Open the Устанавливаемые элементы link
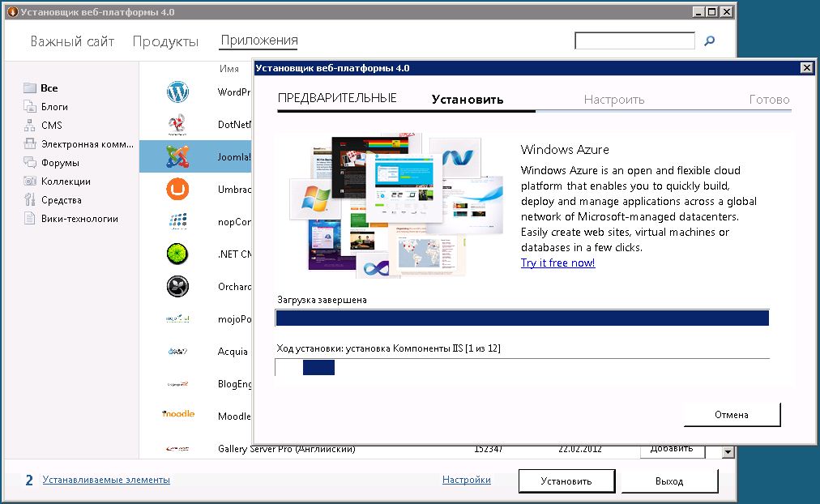Viewport: 820px width, 504px height. (x=106, y=480)
